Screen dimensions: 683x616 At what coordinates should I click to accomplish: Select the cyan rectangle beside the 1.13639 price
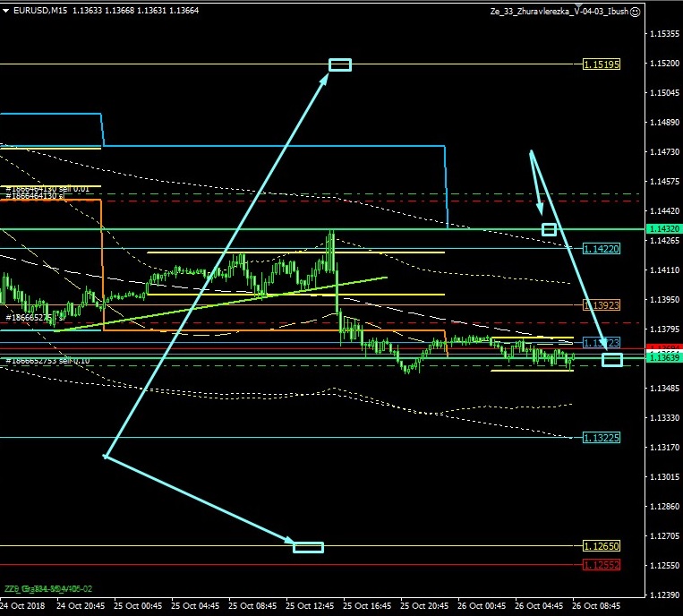(612, 360)
